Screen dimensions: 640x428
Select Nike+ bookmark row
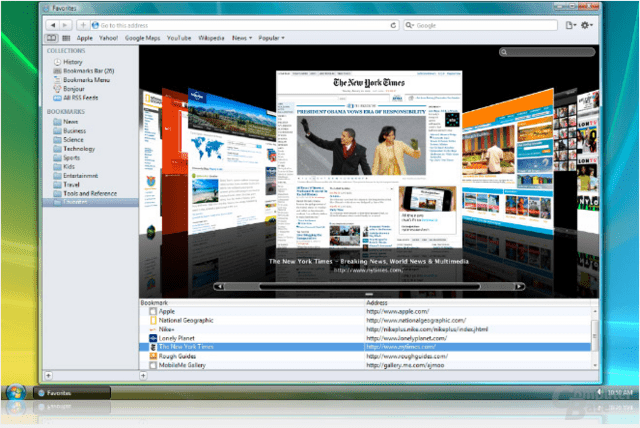[365, 330]
